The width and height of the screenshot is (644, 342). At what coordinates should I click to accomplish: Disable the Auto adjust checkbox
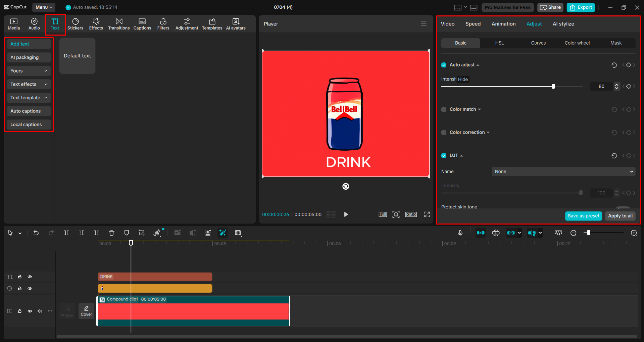click(x=444, y=65)
